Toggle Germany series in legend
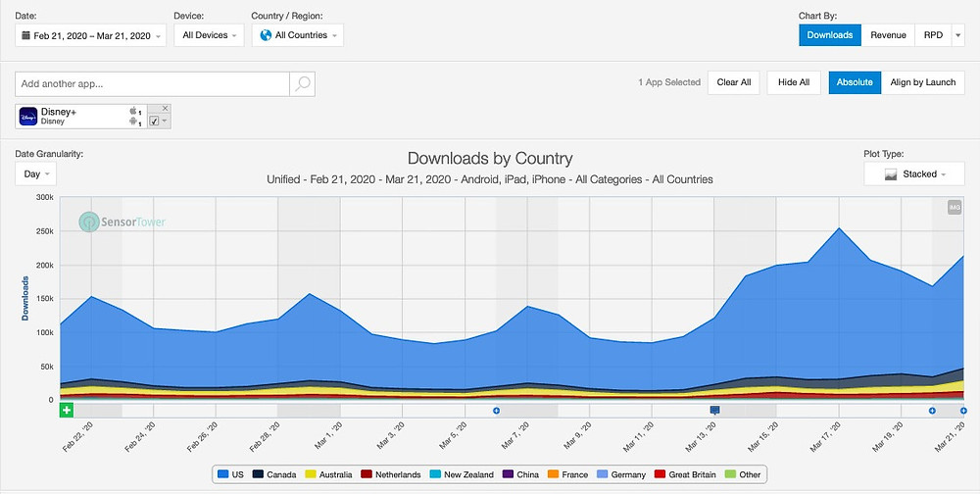 point(621,474)
